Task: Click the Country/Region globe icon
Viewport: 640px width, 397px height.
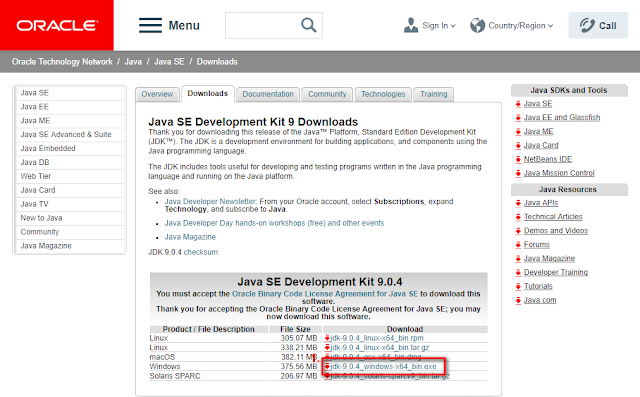Action: click(x=477, y=25)
